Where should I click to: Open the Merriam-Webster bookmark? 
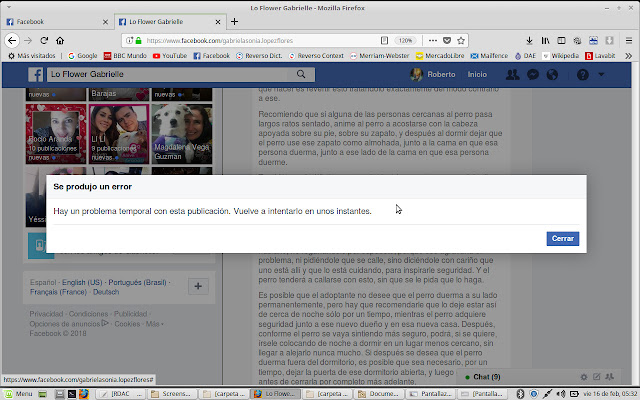tap(380, 56)
